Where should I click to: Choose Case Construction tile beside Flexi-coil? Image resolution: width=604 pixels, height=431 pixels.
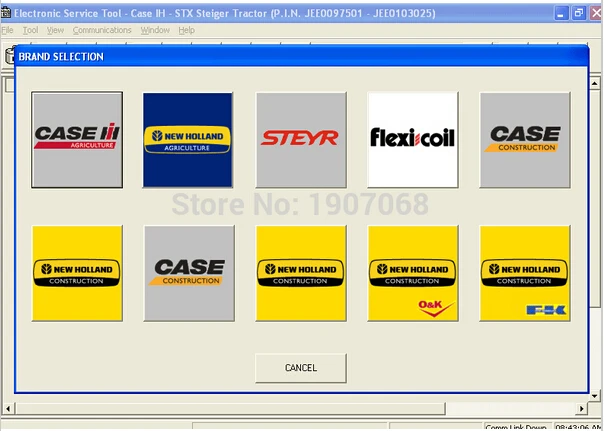point(525,140)
